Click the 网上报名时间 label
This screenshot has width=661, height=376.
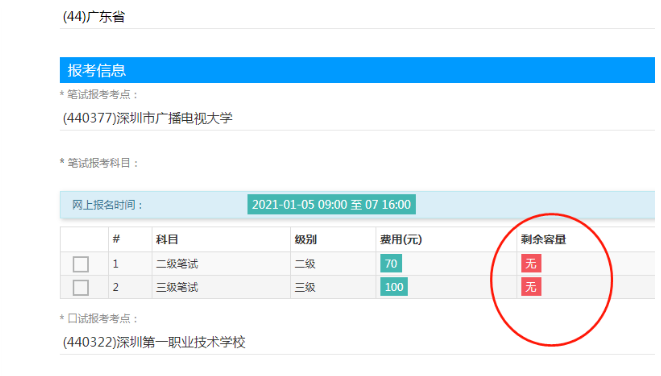pyautogui.click(x=107, y=205)
